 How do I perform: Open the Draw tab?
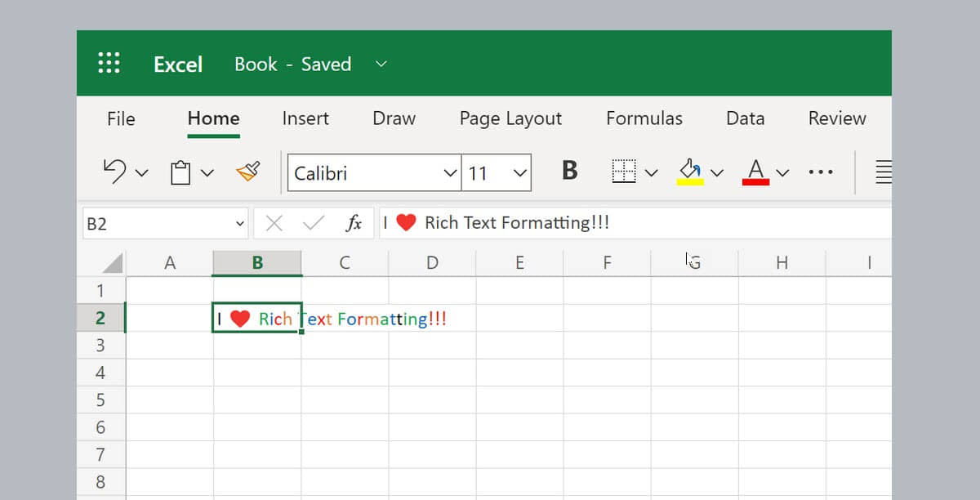pos(394,118)
